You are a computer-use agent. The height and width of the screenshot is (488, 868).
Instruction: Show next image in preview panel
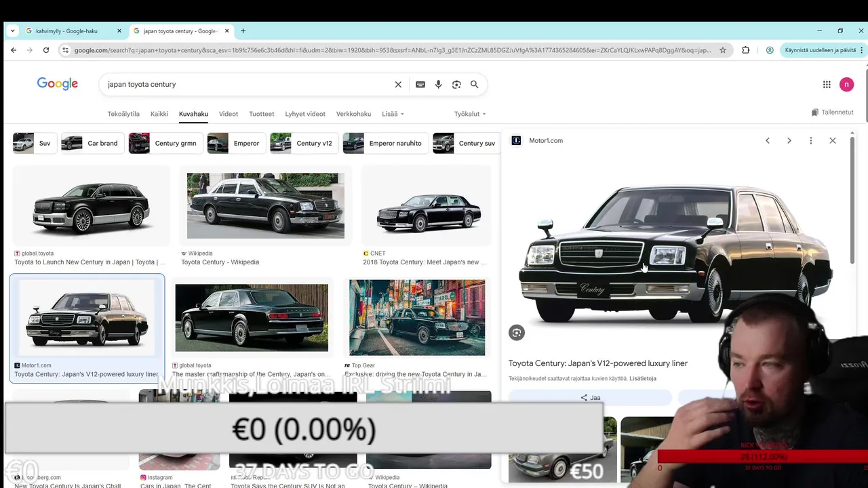[789, 141]
